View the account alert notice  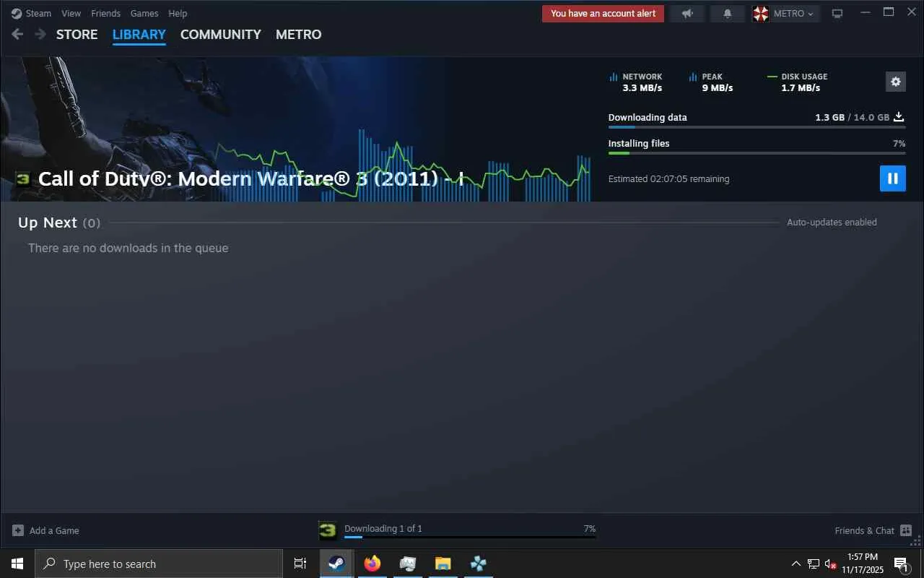[x=603, y=13]
